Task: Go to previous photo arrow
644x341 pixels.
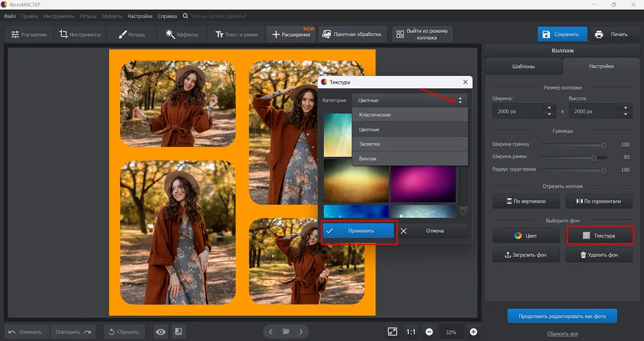Action: (x=270, y=331)
